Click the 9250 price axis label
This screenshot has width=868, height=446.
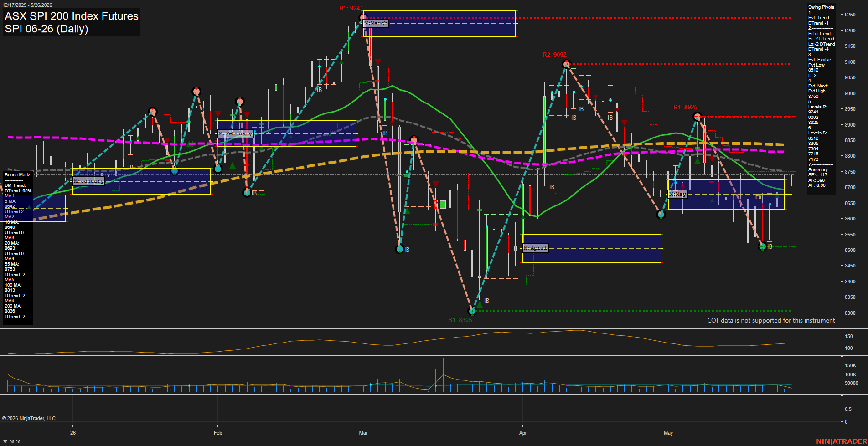(x=850, y=15)
